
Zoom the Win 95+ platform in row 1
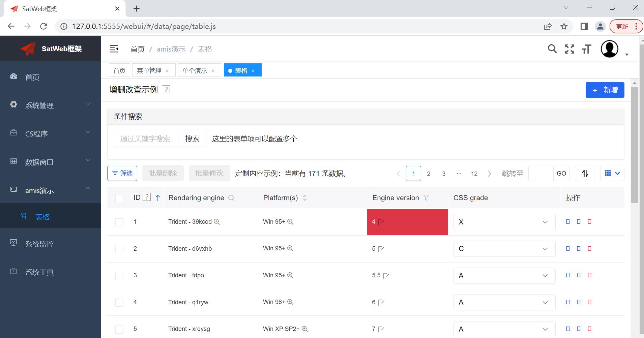point(290,222)
